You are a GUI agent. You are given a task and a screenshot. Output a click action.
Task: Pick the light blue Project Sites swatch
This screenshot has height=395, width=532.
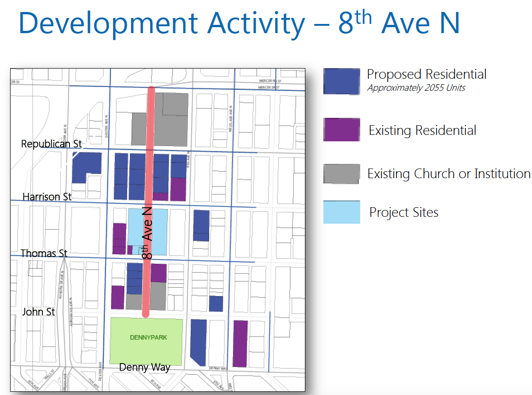341,212
